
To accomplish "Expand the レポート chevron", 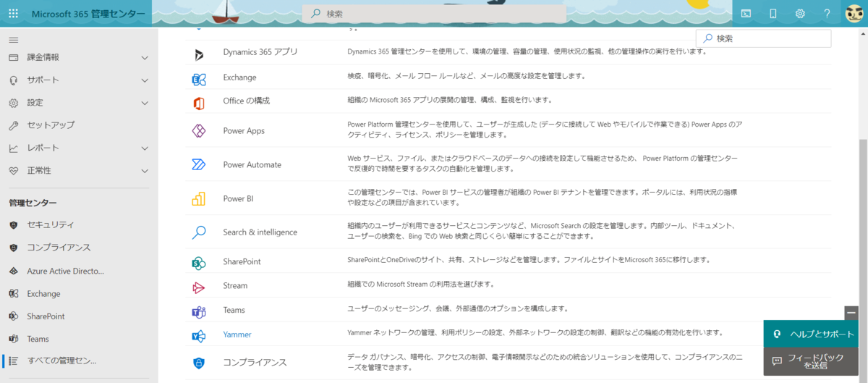I will pos(145,148).
